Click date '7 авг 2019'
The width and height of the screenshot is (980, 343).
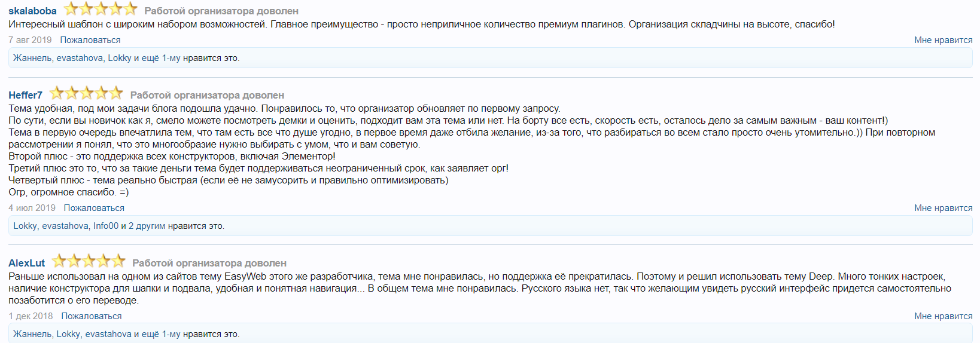(x=30, y=40)
